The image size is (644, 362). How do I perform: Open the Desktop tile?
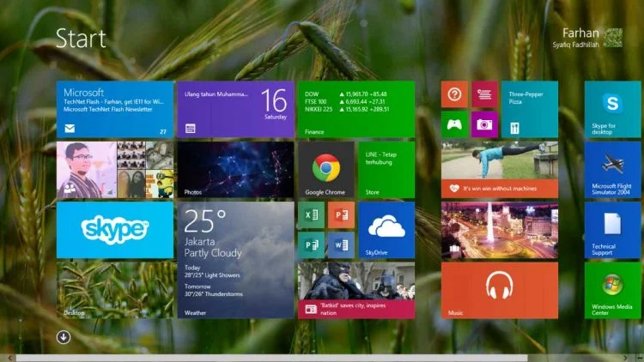[x=115, y=290]
